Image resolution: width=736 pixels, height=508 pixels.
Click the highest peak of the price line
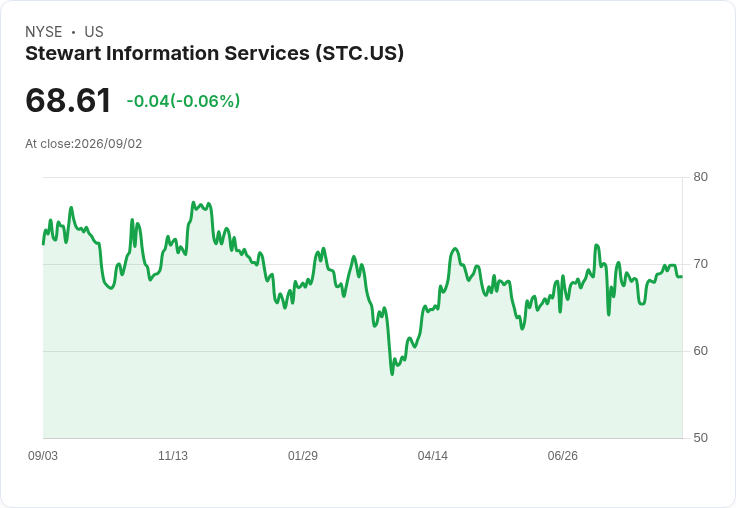[193, 203]
